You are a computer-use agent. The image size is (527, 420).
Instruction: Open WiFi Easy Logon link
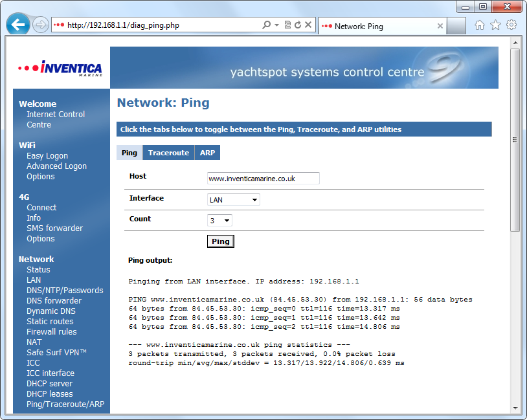tap(47, 156)
